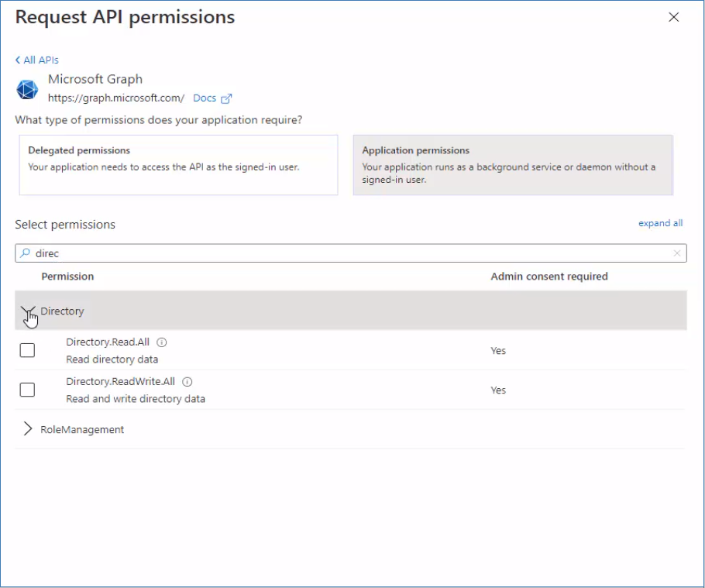Image resolution: width=705 pixels, height=588 pixels.
Task: Click the Docs external link icon
Action: pyautogui.click(x=226, y=98)
